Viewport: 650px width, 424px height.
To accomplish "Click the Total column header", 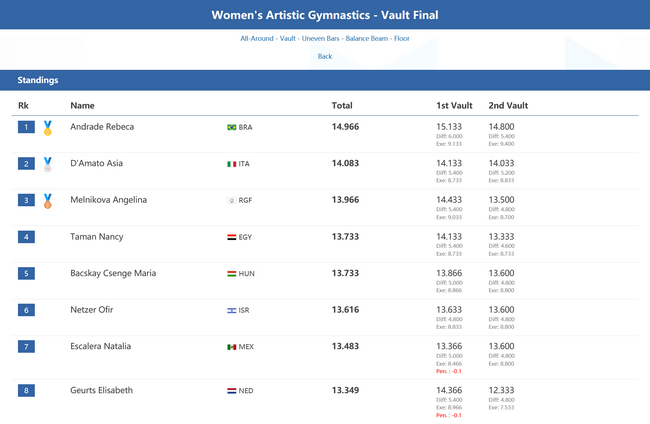I will [x=342, y=105].
